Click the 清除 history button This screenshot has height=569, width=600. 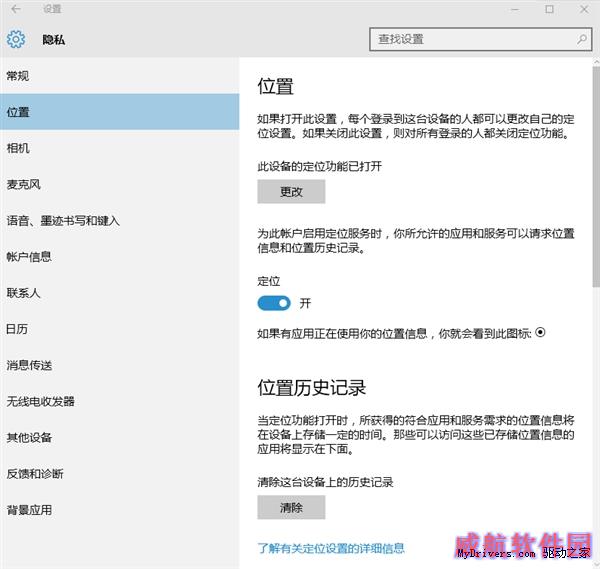point(291,507)
